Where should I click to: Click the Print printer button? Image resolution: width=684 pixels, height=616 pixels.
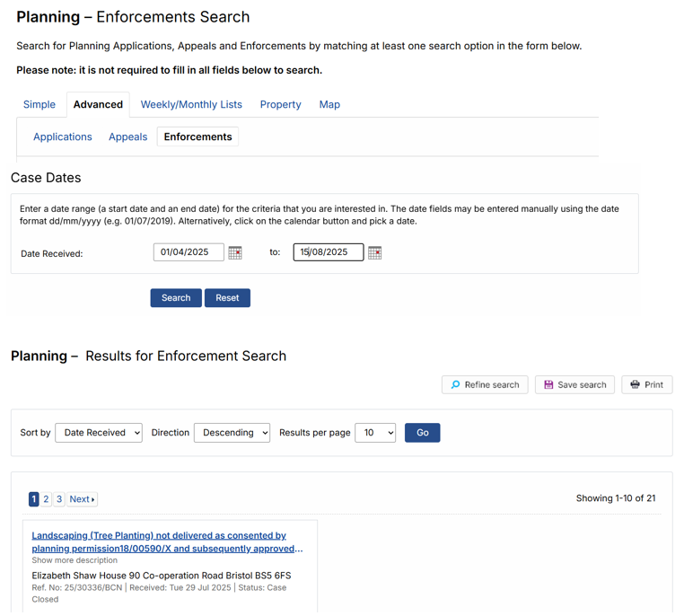tap(646, 385)
